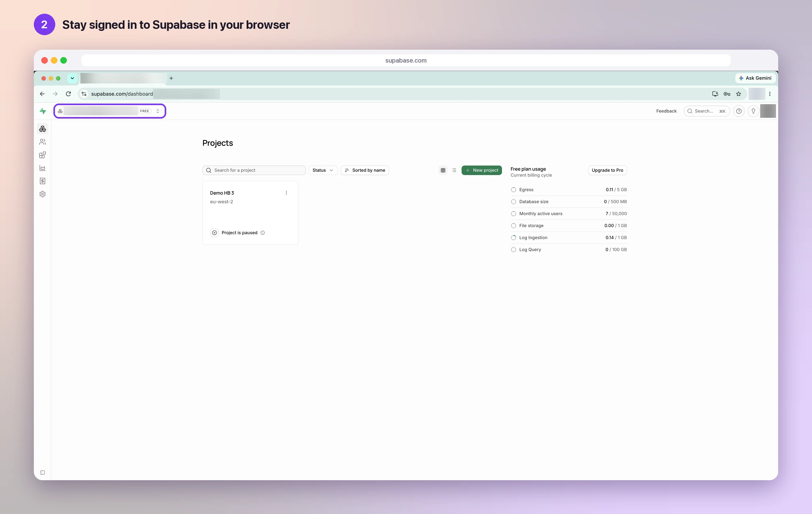Viewport: 812px width, 514px height.
Task: Click the Search for a project field
Action: [254, 170]
